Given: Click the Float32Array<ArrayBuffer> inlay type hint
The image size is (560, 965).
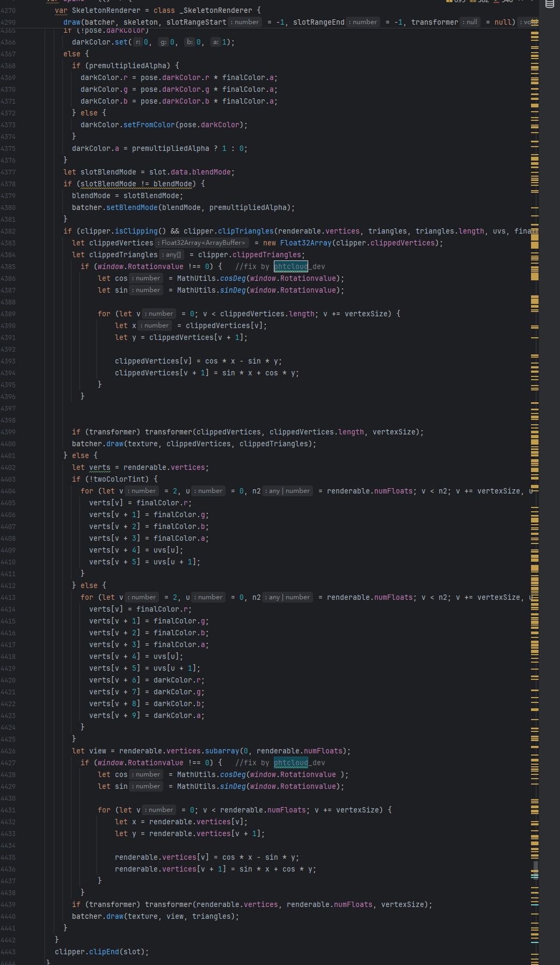Looking at the screenshot, I should pos(203,243).
